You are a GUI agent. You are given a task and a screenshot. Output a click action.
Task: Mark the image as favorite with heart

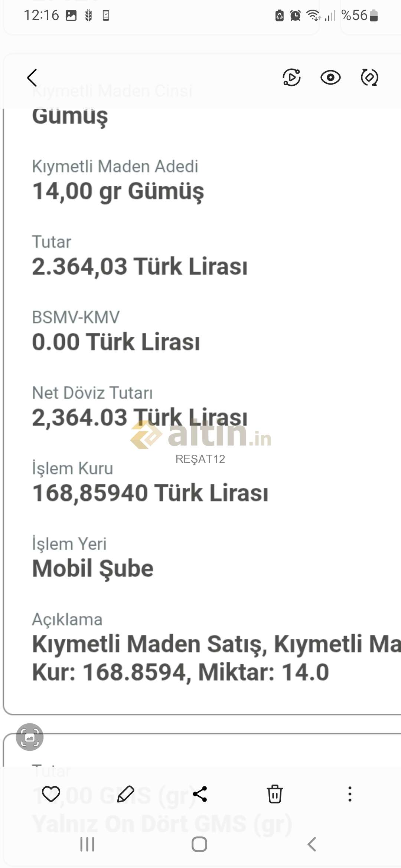coord(51,794)
